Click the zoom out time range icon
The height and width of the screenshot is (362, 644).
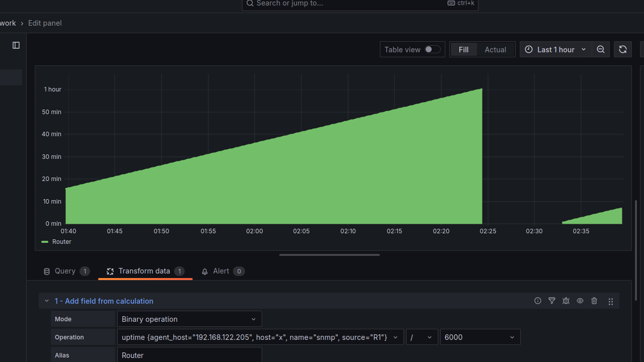(x=601, y=49)
